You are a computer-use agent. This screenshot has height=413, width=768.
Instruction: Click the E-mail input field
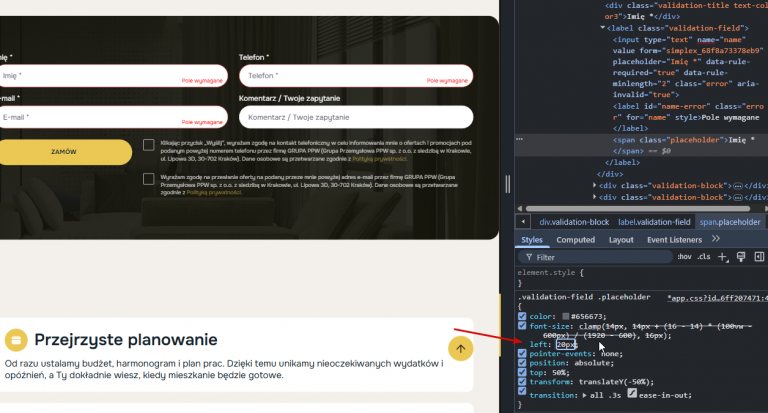(113, 117)
